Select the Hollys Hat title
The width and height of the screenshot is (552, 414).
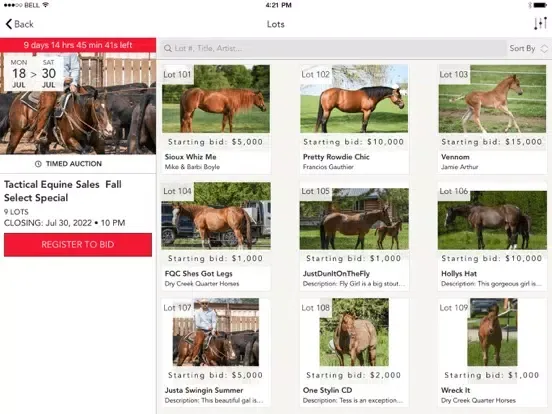(459, 274)
